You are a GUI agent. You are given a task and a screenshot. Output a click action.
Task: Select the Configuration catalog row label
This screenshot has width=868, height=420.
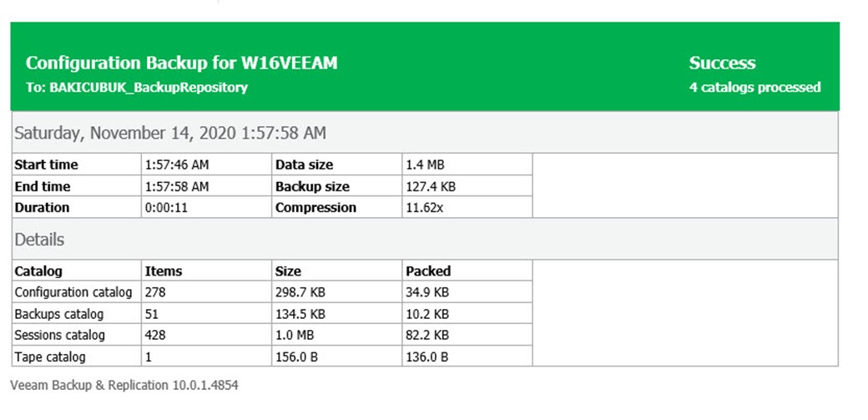tap(73, 292)
